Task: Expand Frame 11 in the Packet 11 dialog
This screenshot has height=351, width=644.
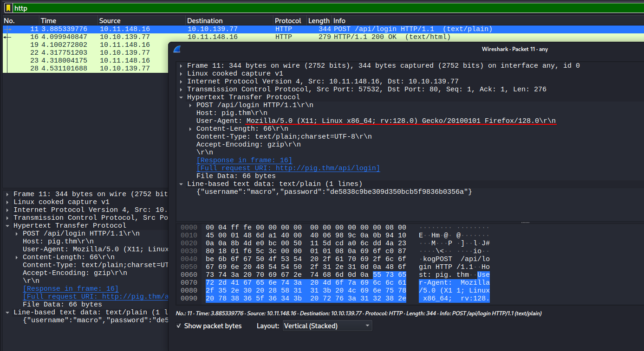Action: click(x=181, y=66)
